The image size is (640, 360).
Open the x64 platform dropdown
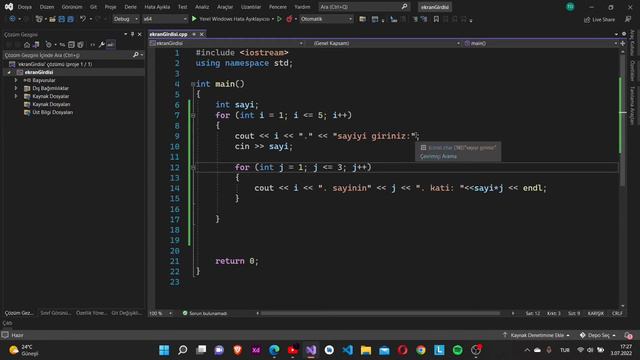pos(165,19)
